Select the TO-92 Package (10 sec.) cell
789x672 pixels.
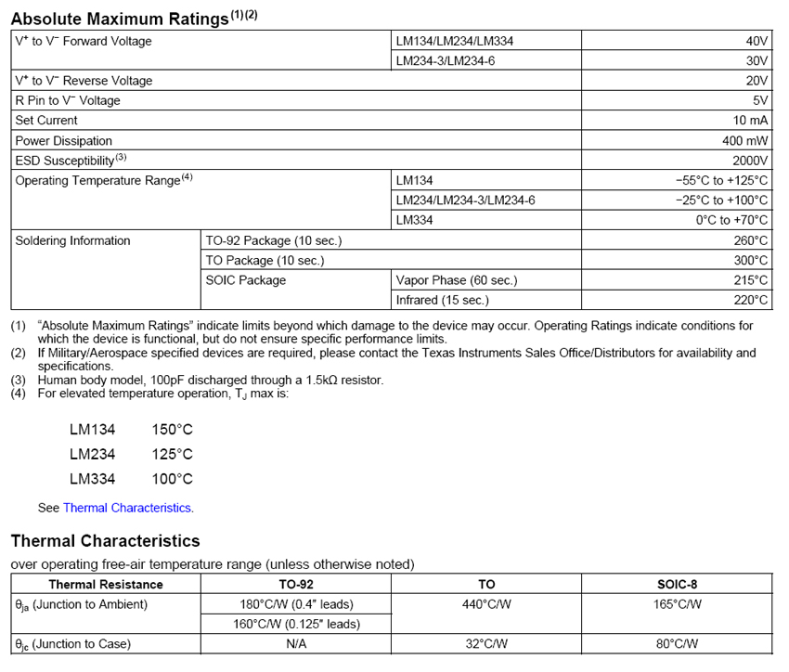pos(274,241)
